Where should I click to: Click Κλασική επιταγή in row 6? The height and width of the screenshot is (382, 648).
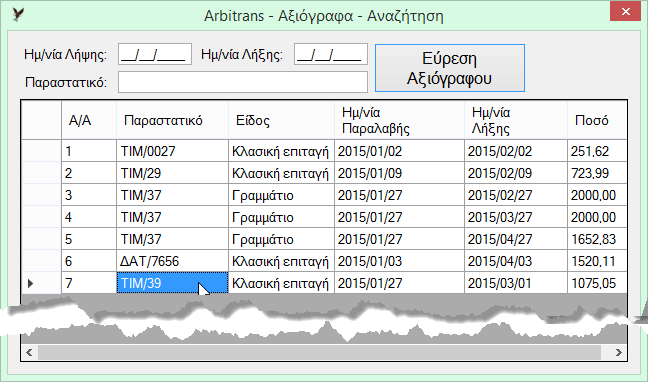pos(281,261)
